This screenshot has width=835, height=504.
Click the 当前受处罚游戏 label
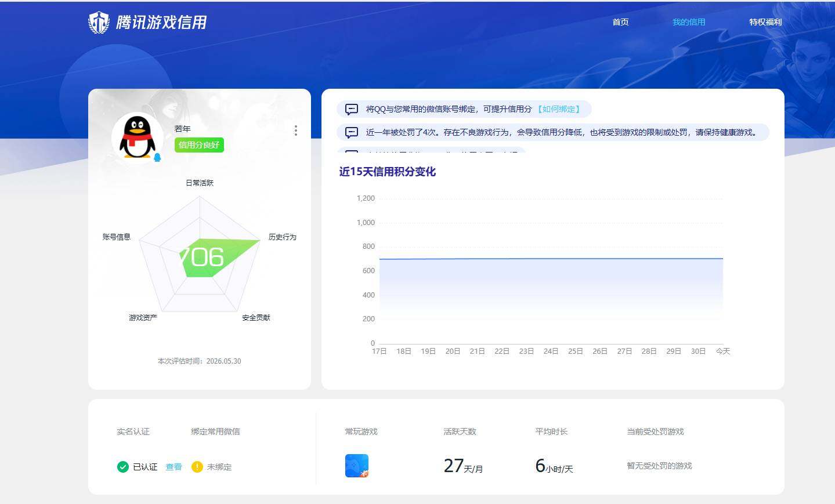click(x=655, y=432)
